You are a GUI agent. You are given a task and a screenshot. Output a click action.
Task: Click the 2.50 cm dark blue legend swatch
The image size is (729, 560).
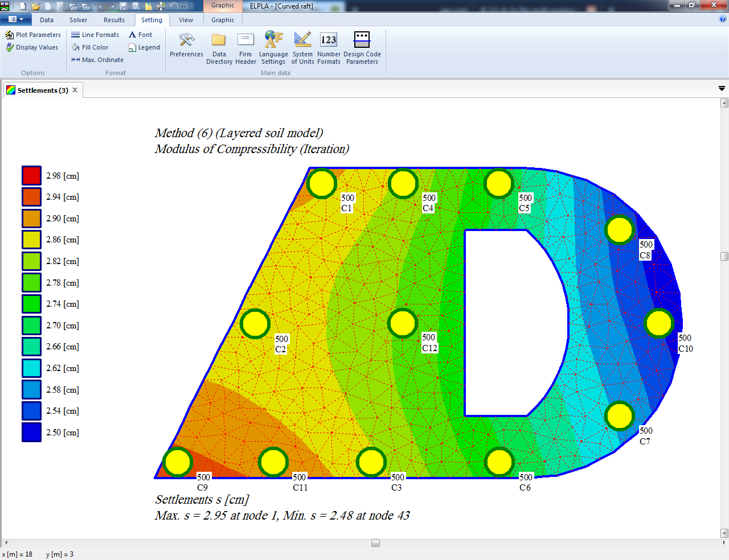32,433
